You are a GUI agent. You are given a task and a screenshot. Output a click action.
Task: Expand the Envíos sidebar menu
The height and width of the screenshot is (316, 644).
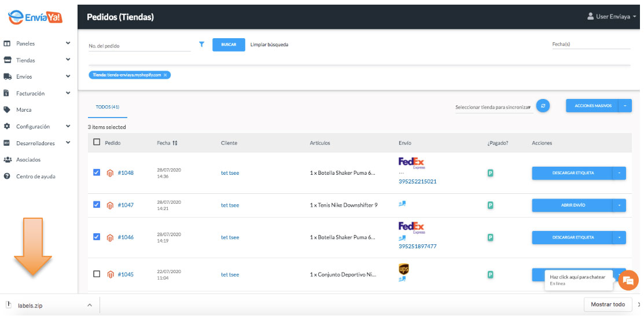tap(37, 77)
